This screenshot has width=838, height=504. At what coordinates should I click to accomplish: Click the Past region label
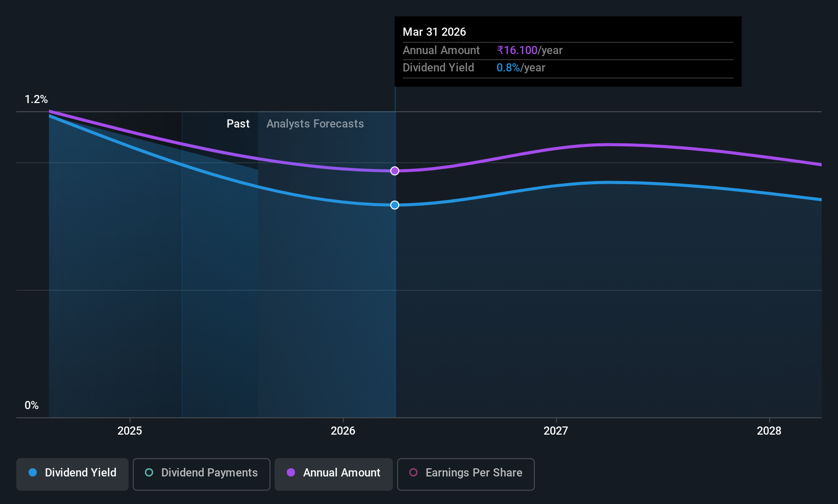(x=238, y=124)
